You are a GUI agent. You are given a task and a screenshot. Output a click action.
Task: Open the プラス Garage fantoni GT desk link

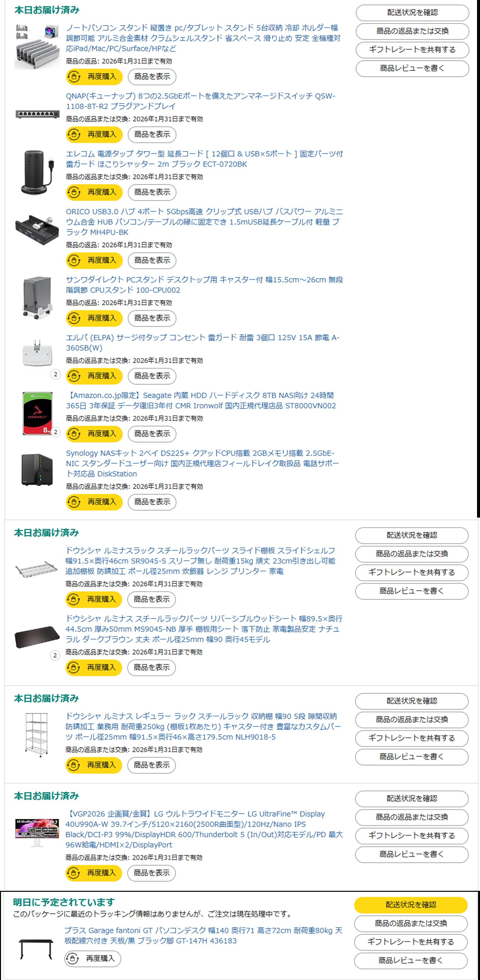tap(203, 935)
